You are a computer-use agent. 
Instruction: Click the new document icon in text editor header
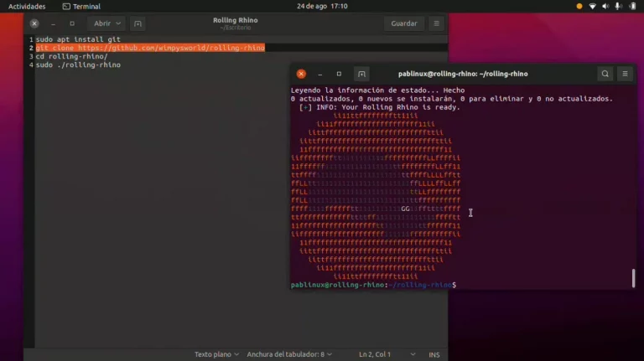click(138, 23)
